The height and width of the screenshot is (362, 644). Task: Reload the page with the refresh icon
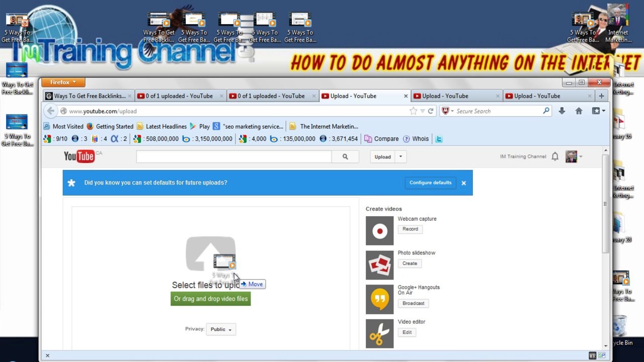click(x=431, y=111)
